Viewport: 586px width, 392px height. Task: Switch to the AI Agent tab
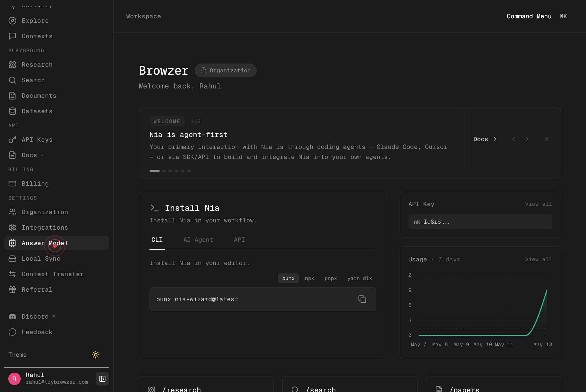point(198,240)
